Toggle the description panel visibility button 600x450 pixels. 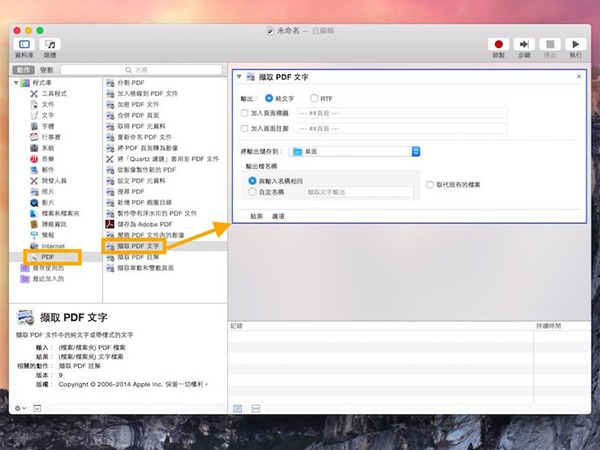coord(37,408)
